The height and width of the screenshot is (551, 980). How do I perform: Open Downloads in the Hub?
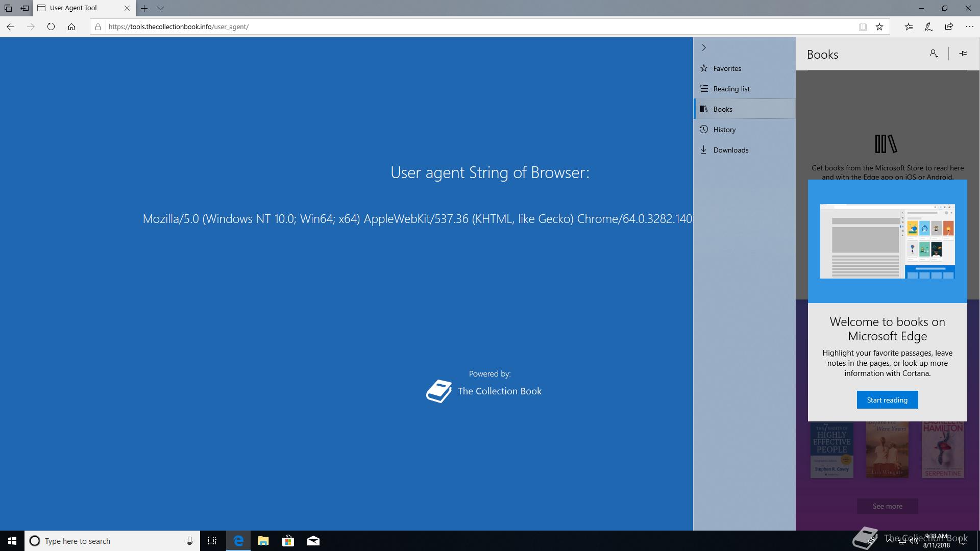744,150
